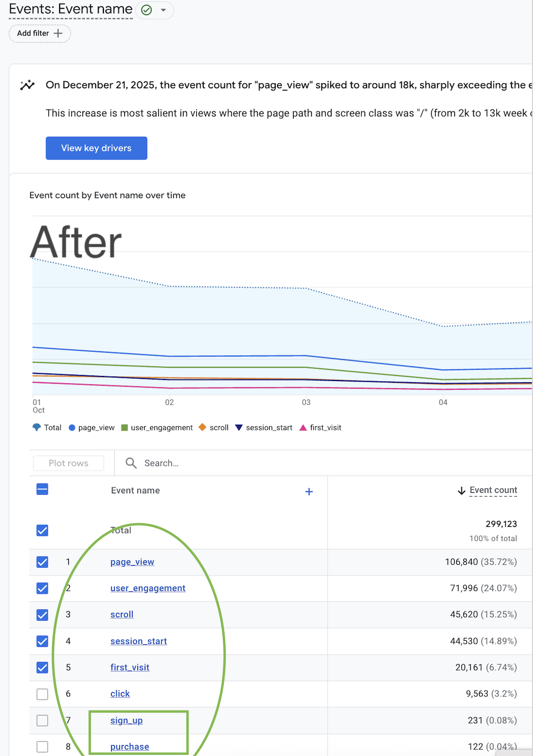Click the Plot rows button
This screenshot has height=756, width=533.
click(x=68, y=463)
